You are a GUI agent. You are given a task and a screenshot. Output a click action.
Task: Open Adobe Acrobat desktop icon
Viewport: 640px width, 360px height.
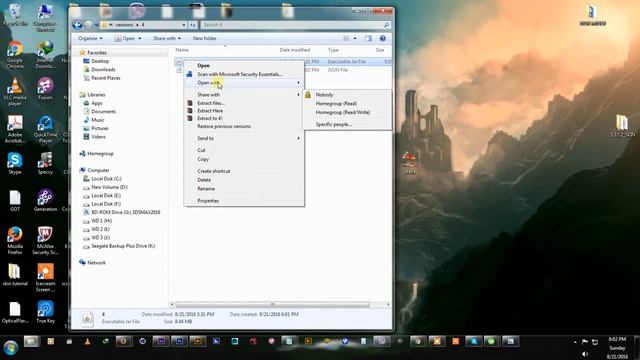click(x=15, y=129)
